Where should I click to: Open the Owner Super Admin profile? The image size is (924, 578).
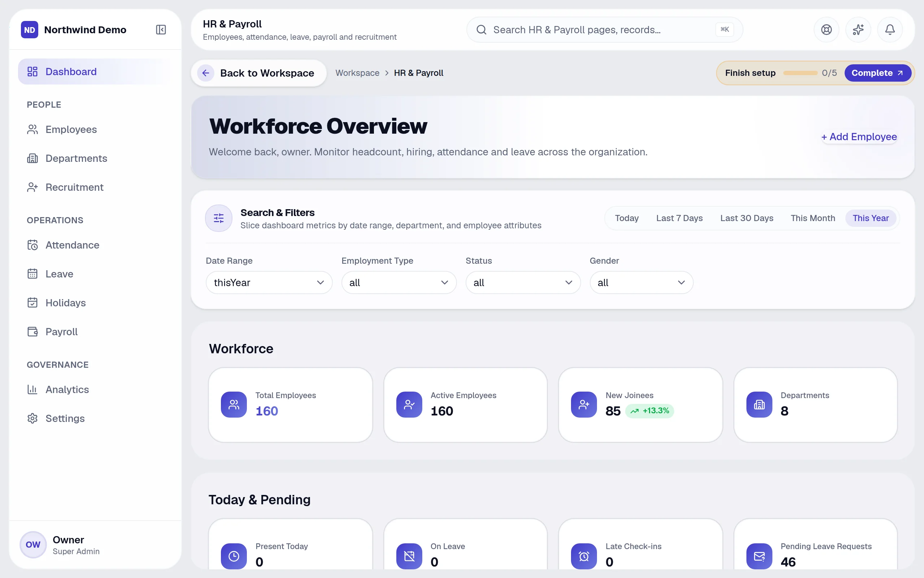pyautogui.click(x=95, y=544)
